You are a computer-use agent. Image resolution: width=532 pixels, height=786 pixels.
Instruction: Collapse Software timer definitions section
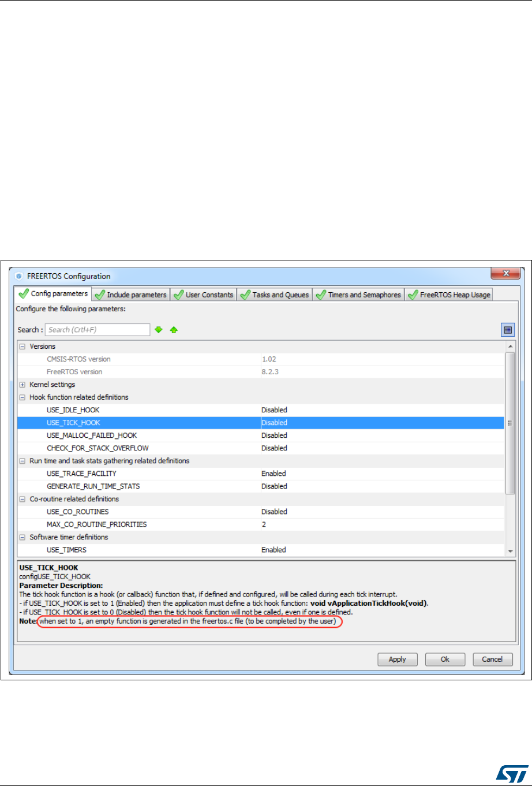pyautogui.click(x=23, y=537)
